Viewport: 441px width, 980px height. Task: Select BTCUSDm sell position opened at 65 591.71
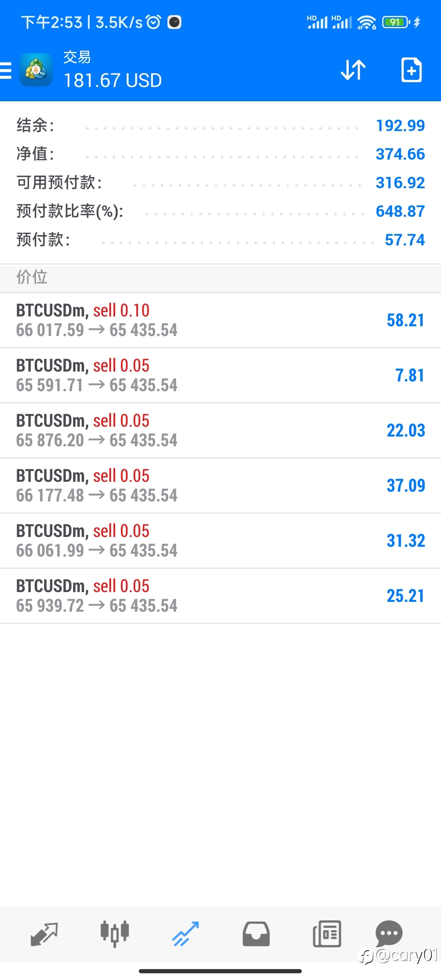(x=220, y=376)
